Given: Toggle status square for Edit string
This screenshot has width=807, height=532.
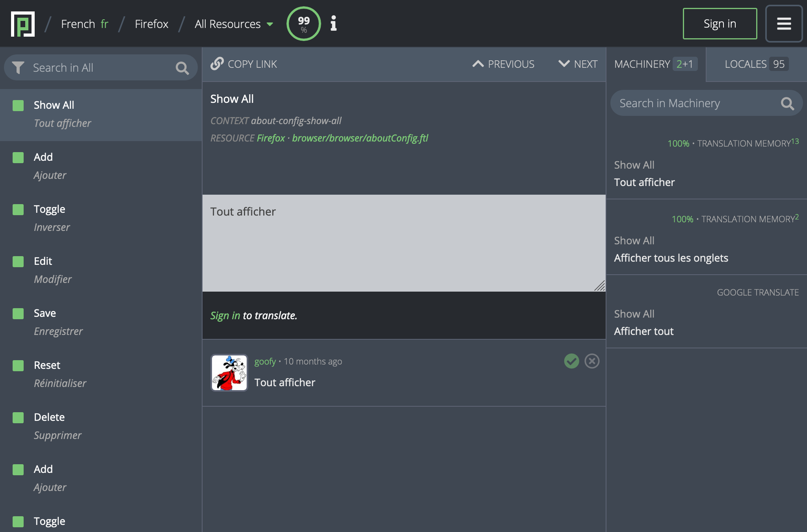Looking at the screenshot, I should pos(18,262).
